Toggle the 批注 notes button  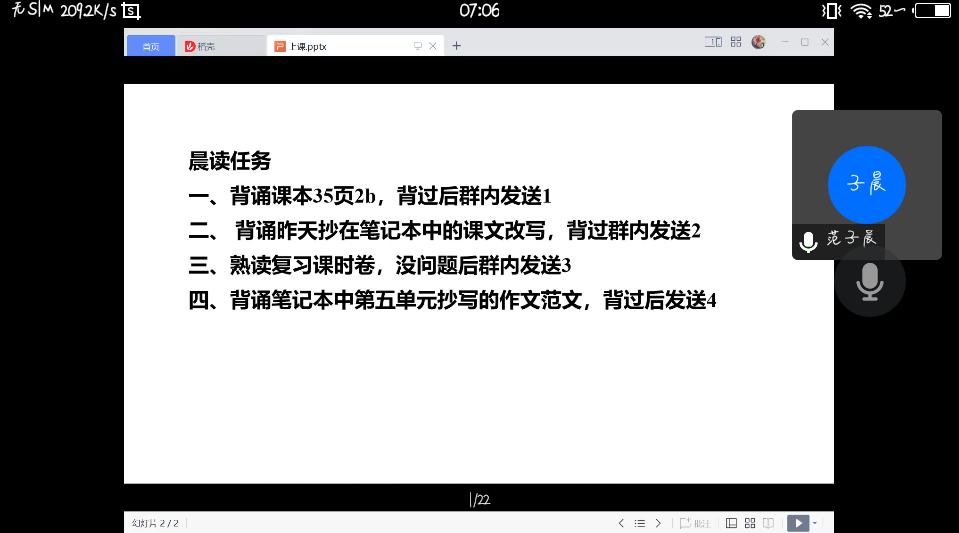pyautogui.click(x=695, y=523)
